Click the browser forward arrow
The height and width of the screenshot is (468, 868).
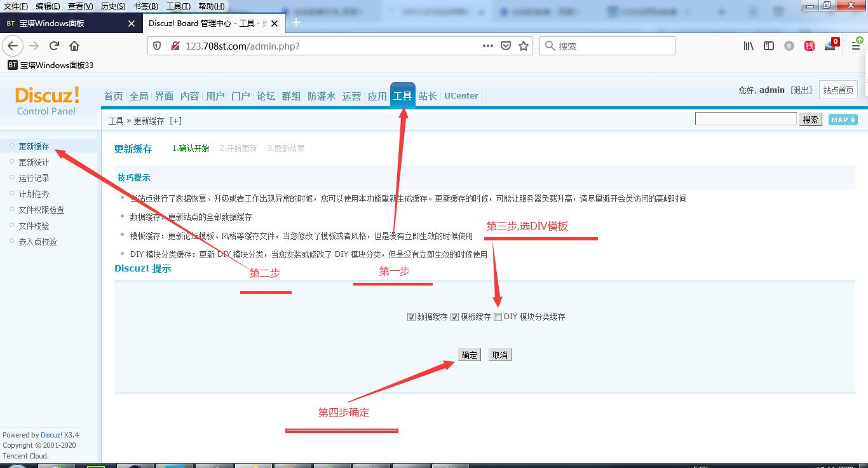[x=34, y=46]
